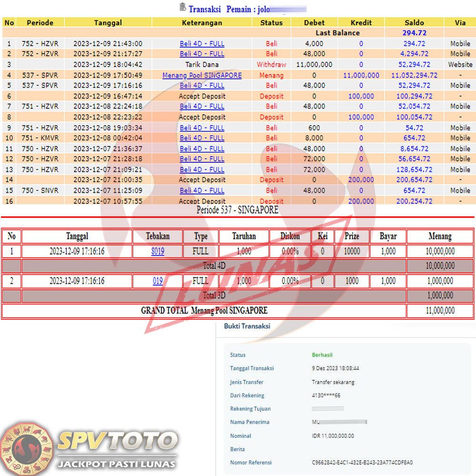476x476 pixels.
Task: Click the 019 tebakan link
Action: 158,281
